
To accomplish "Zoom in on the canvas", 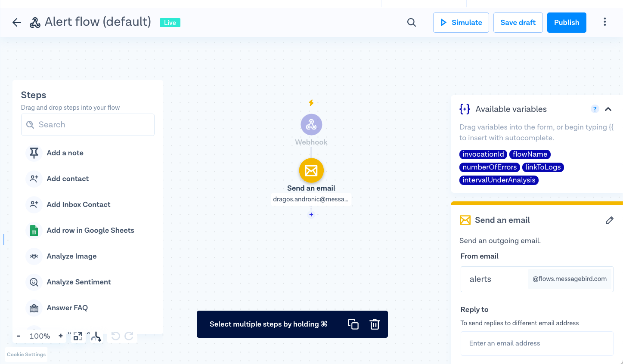I will (x=61, y=336).
